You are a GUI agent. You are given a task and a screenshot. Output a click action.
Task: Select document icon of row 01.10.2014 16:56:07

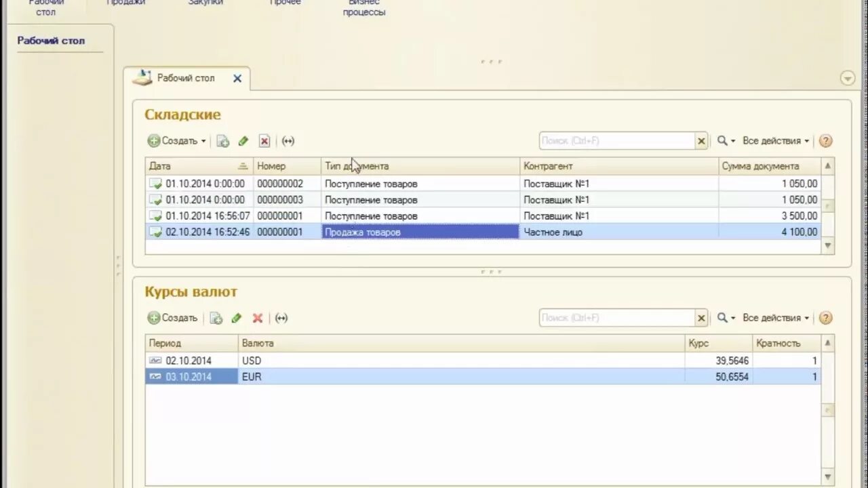[155, 216]
